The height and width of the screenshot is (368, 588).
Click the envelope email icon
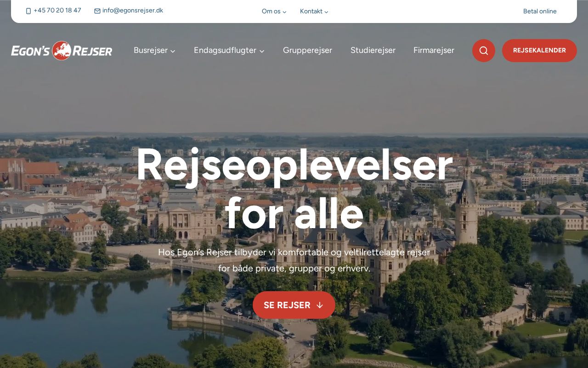(x=97, y=11)
